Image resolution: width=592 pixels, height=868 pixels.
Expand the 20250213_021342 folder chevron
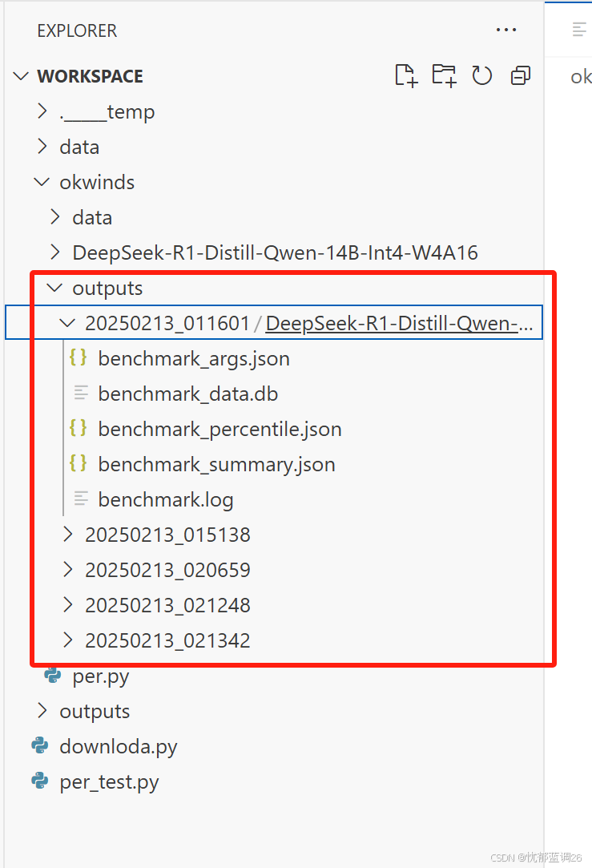point(68,640)
